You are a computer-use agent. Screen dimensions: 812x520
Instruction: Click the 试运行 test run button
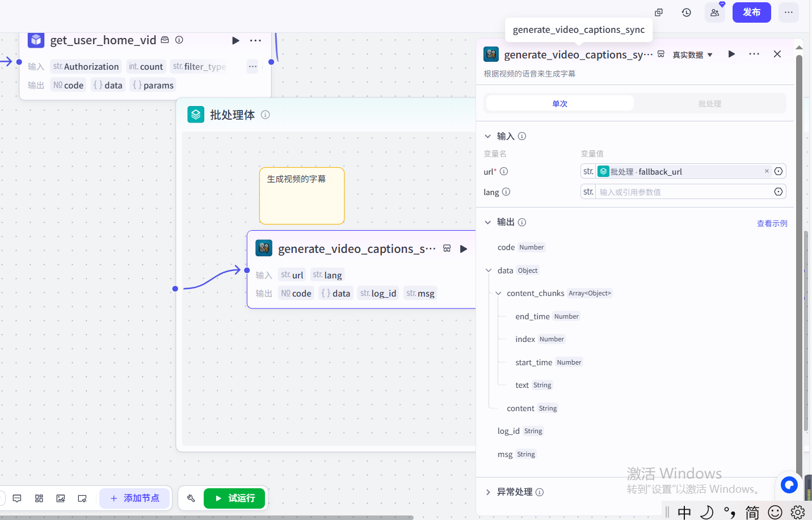tap(234, 498)
